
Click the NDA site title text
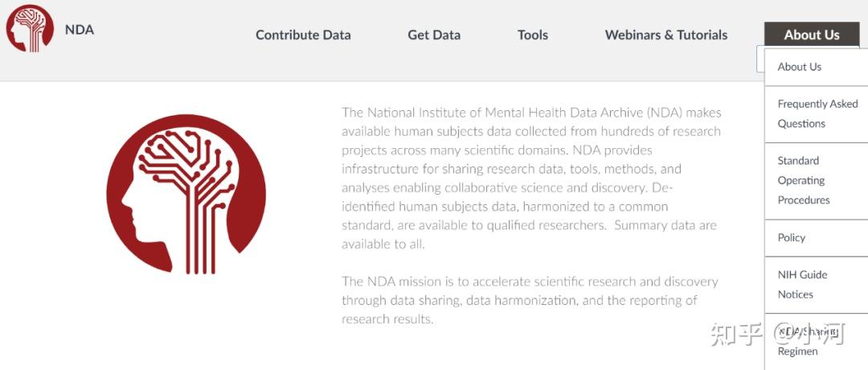(x=80, y=30)
